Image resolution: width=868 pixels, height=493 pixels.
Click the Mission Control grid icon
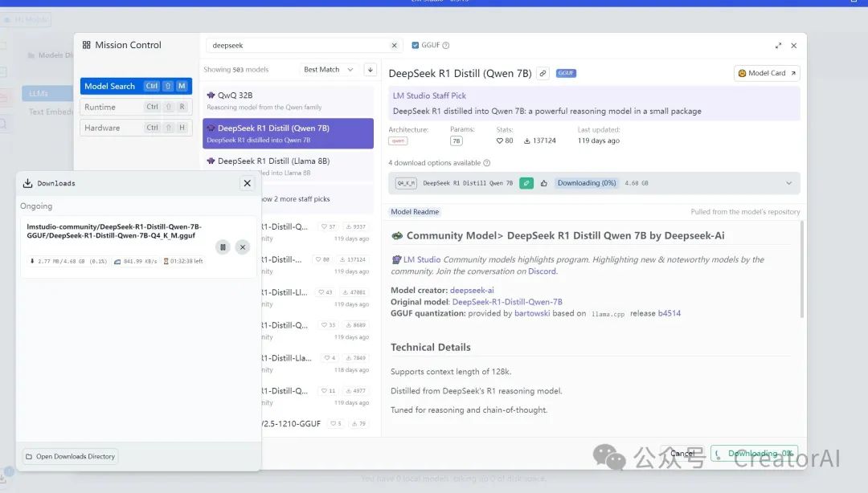[x=86, y=45]
